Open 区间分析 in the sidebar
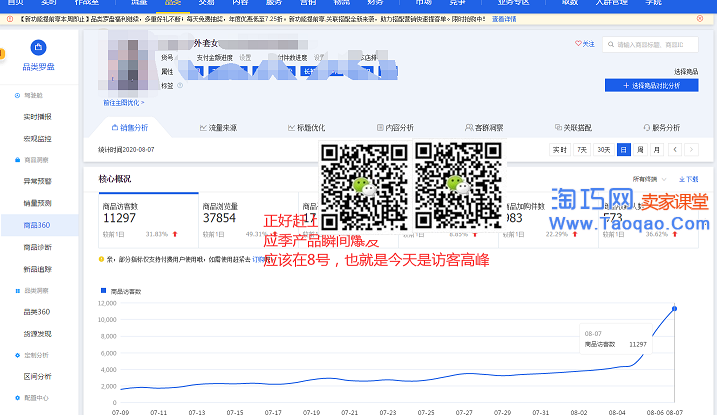Viewport: 717px width, 415px height. pos(37,377)
